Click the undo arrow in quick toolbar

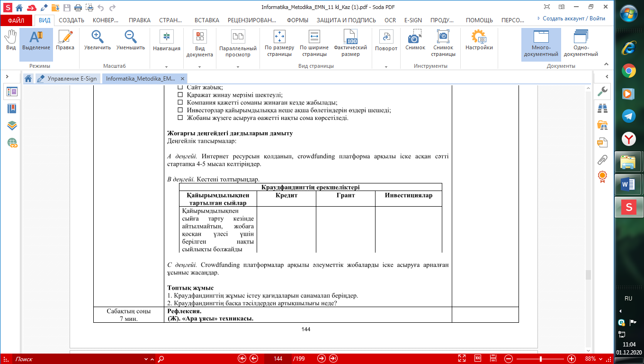pyautogui.click(x=100, y=8)
